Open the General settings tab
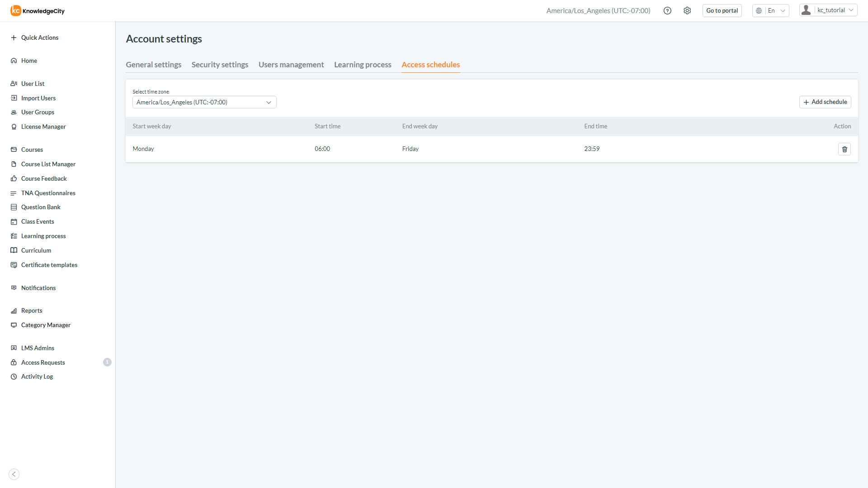The width and height of the screenshot is (868, 488). (x=153, y=65)
